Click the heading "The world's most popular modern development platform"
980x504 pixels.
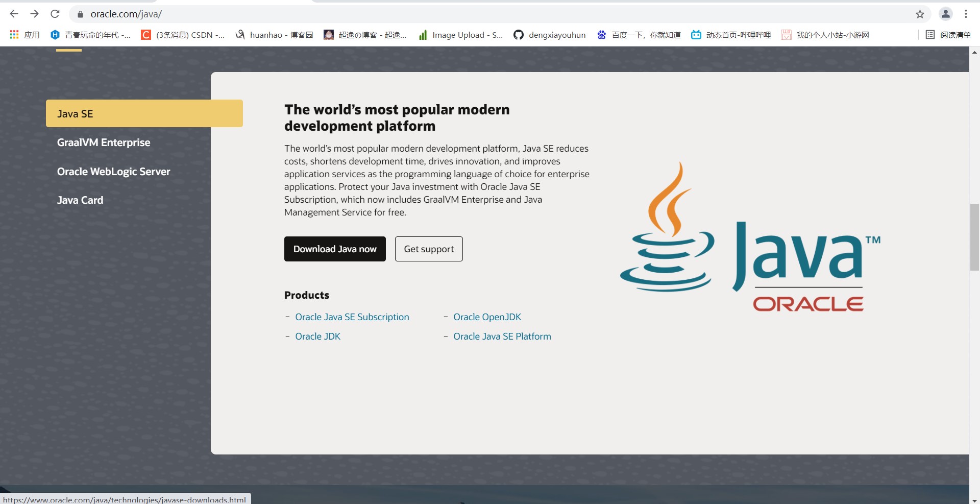pos(397,117)
